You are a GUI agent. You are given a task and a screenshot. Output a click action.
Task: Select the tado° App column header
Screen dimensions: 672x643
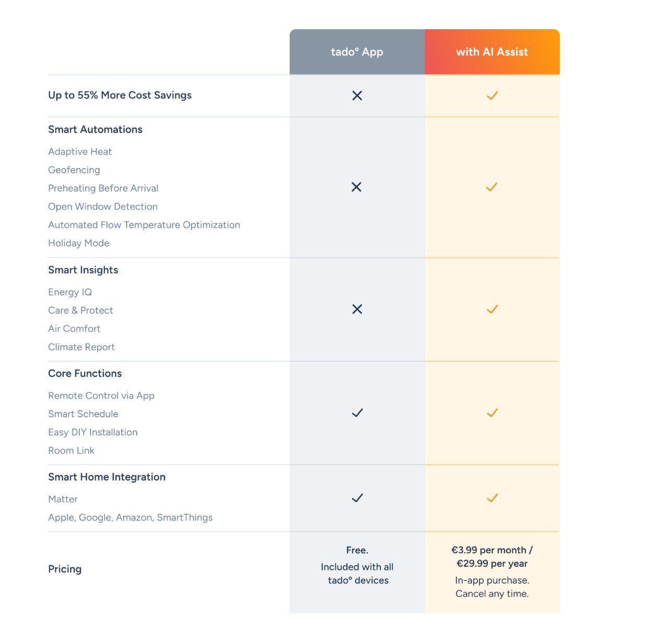tap(357, 52)
